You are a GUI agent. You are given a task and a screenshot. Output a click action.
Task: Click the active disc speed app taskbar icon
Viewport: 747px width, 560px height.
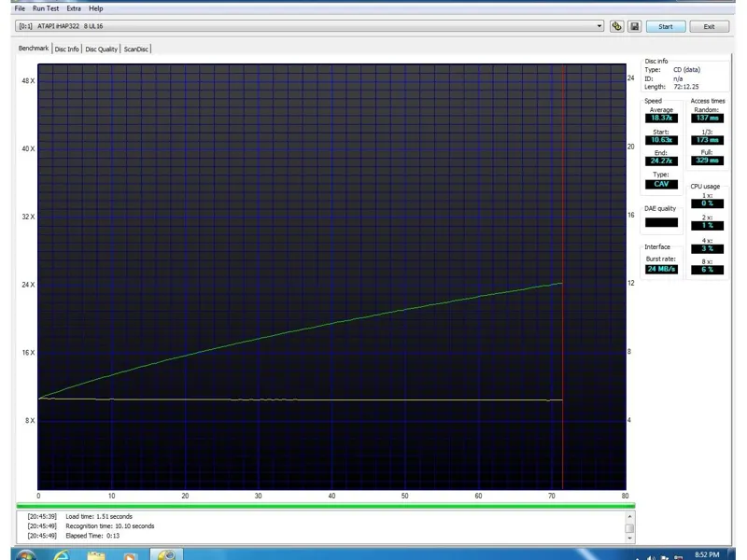pos(166,554)
